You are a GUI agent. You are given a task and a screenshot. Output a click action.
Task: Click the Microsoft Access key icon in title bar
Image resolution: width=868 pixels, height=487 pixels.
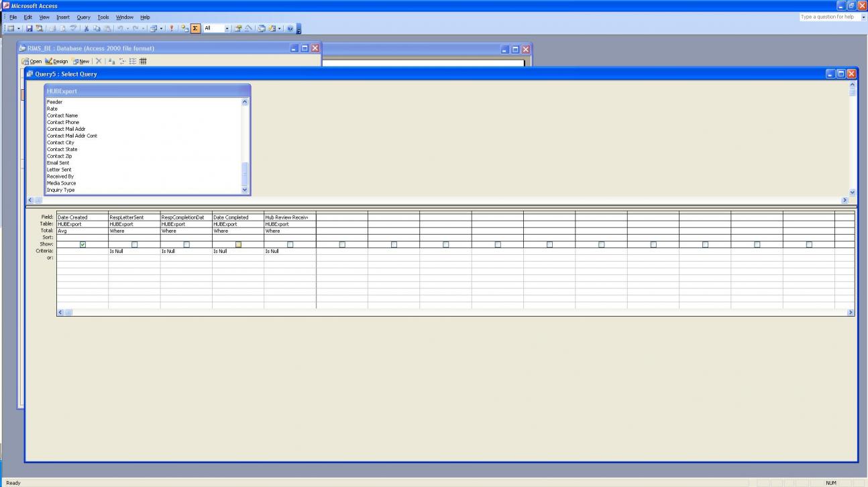(x=5, y=6)
